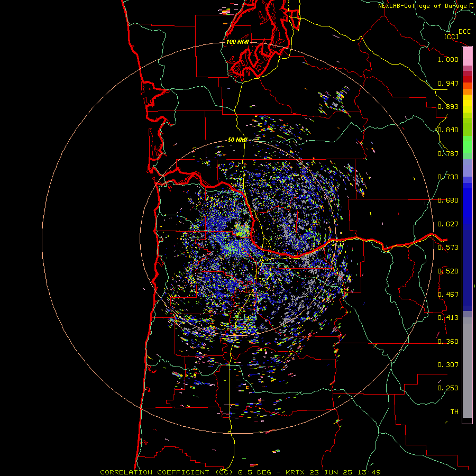Click the dense yellow-green radar core at center
Image resolution: width=476 pixels, height=476 pixels.
click(x=242, y=231)
